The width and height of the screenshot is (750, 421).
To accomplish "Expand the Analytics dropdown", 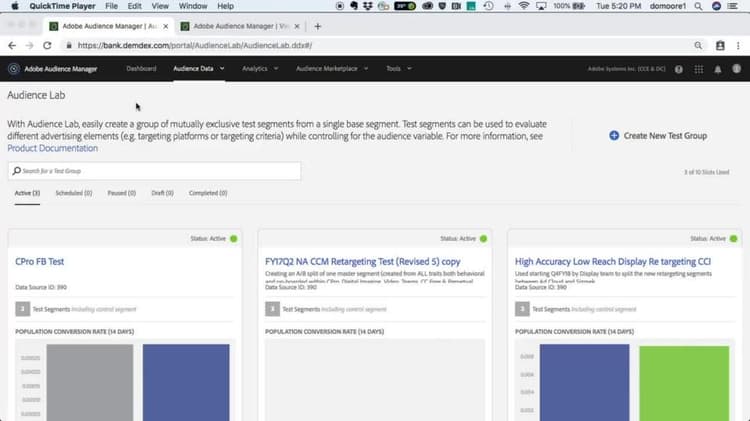I will tap(276, 69).
